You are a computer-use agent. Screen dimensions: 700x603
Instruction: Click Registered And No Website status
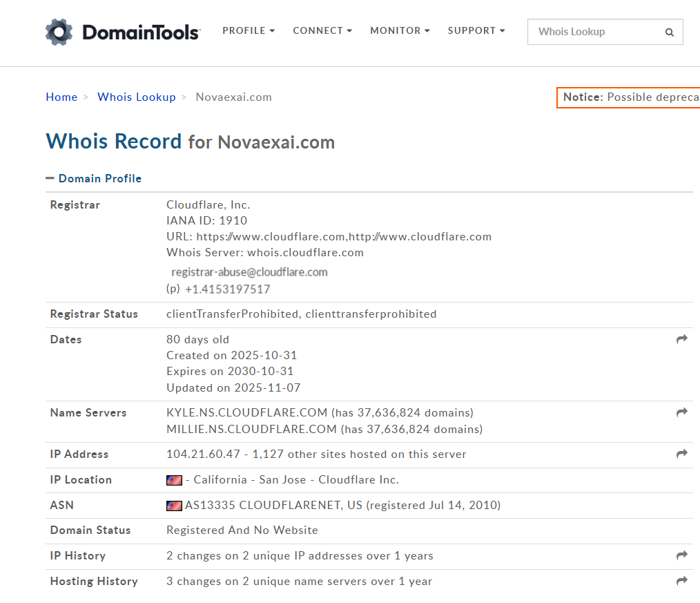click(x=242, y=530)
